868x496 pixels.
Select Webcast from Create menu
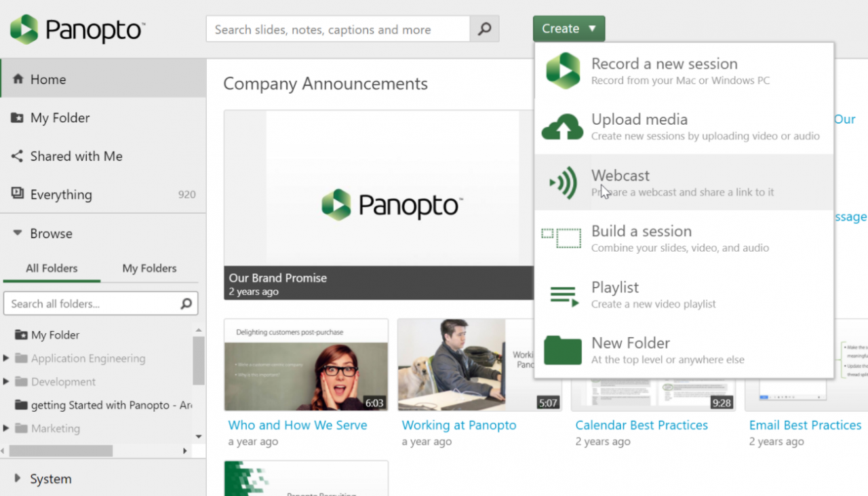pyautogui.click(x=684, y=183)
